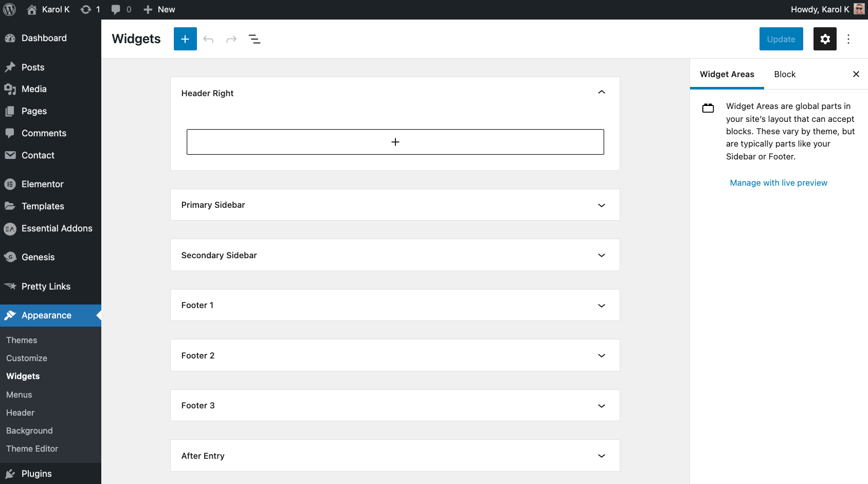Close the settings sidebar panel
This screenshot has height=484, width=868.
click(856, 74)
